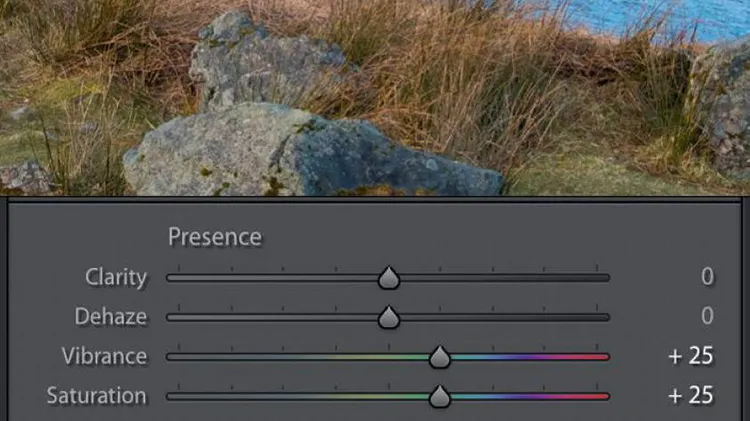Click the Clarity slider handle
Screen dimensions: 750x421
(388, 278)
